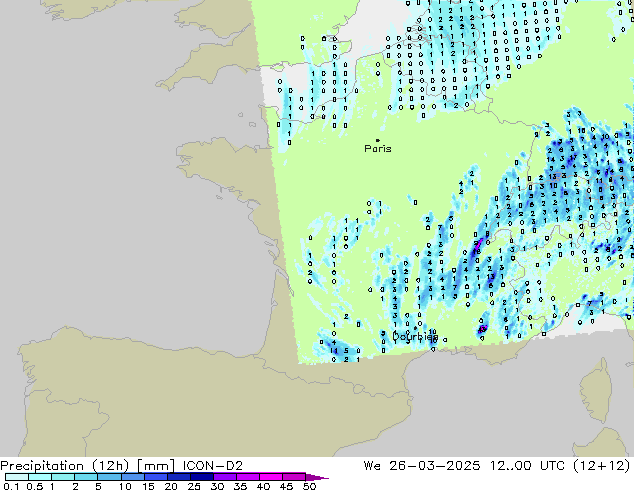Click the 12..00 UTC time text

[527, 466]
